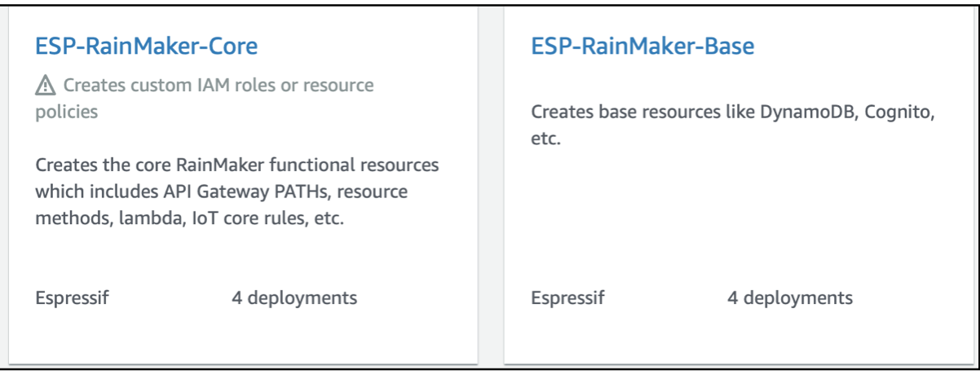Click the Base card description about DynamoDB
The height and width of the screenshot is (375, 980).
(x=733, y=126)
